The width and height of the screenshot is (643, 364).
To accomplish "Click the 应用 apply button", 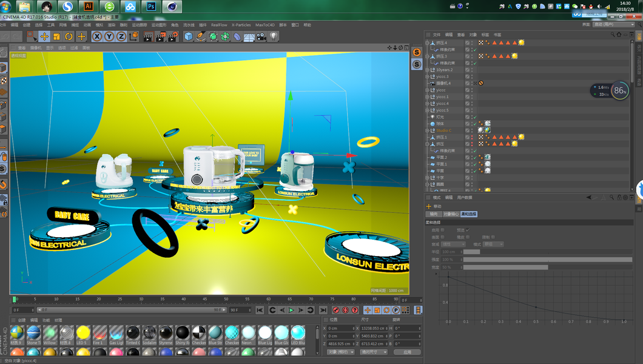I will pos(407,352).
